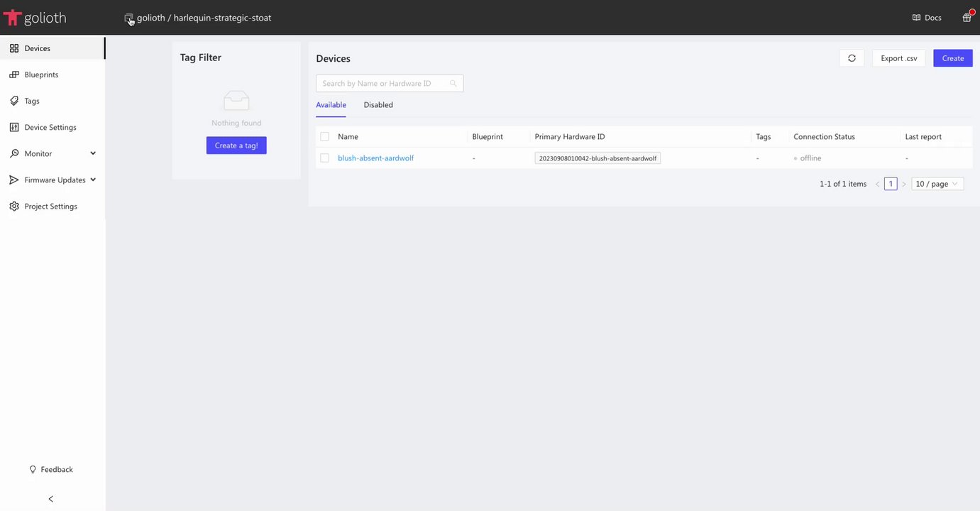Expand the Firmware Updates menu
This screenshot has height=511, width=980.
[x=93, y=180]
